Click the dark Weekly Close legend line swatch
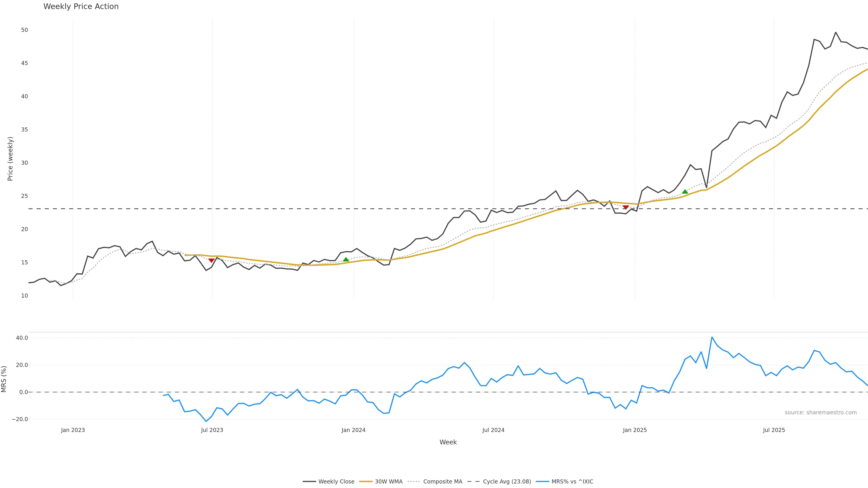The width and height of the screenshot is (868, 488). (x=309, y=482)
